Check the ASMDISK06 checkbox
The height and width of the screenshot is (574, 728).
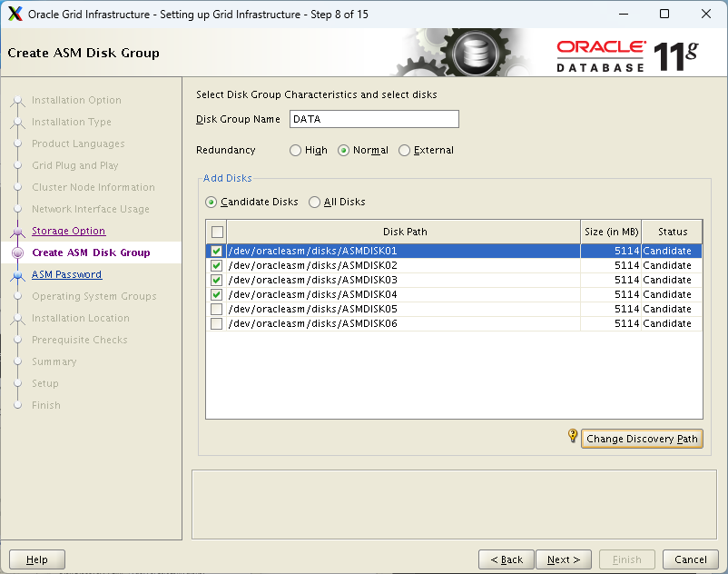pos(216,323)
